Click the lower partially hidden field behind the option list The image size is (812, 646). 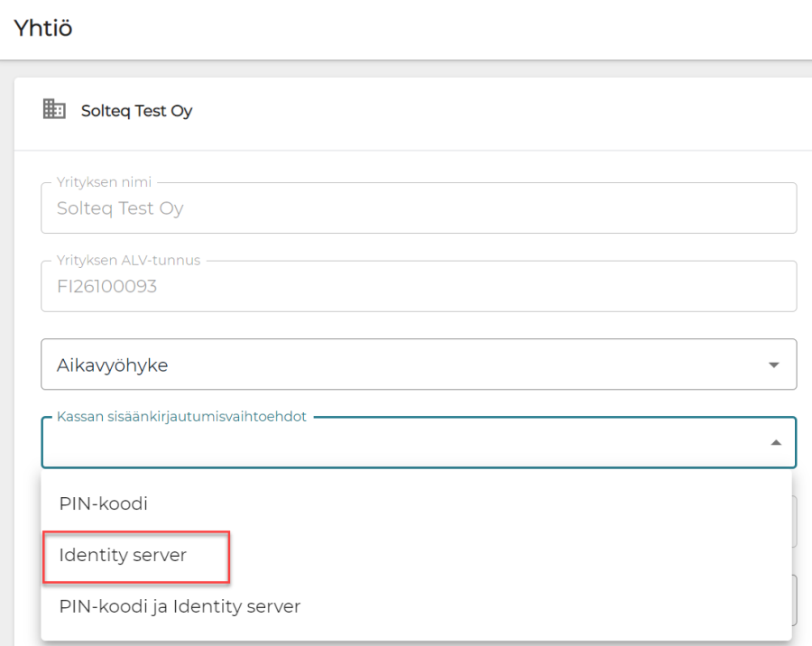[794, 600]
